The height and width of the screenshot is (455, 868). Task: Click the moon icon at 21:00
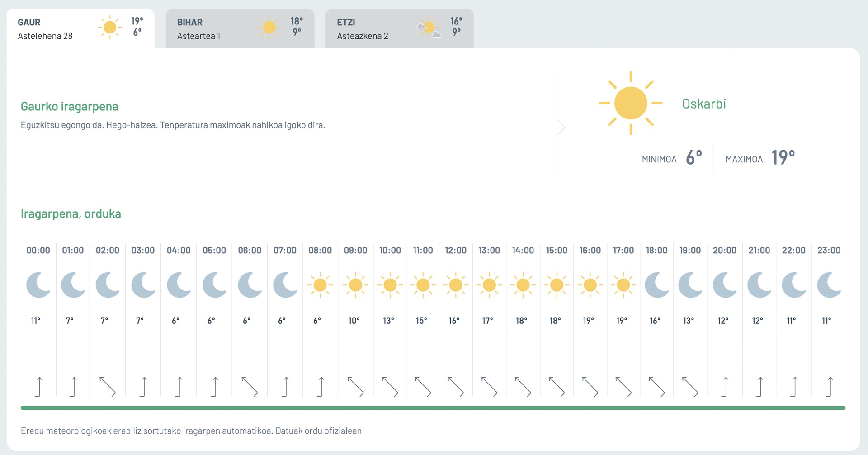coord(759,285)
